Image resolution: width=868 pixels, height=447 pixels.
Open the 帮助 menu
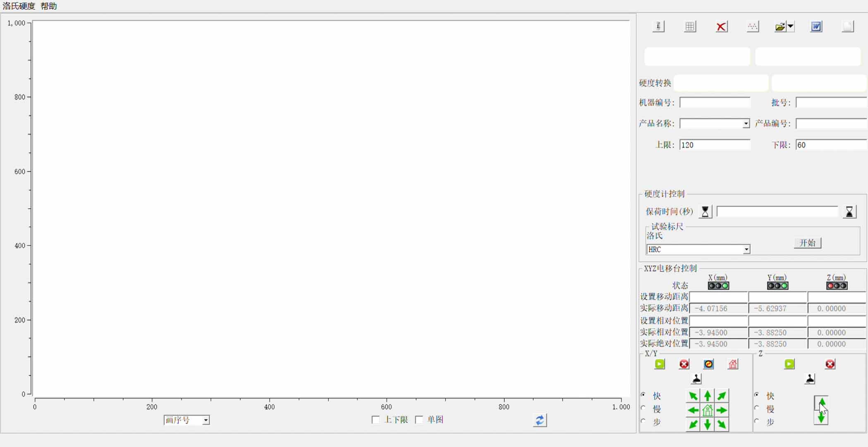click(49, 6)
